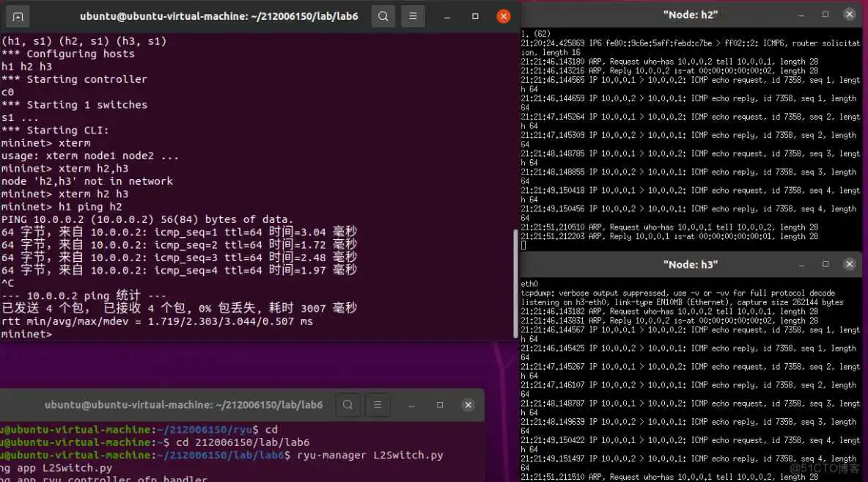Screen dimensions: 868x482
Task: Maximize the mininet terminal window
Action: coord(475,16)
